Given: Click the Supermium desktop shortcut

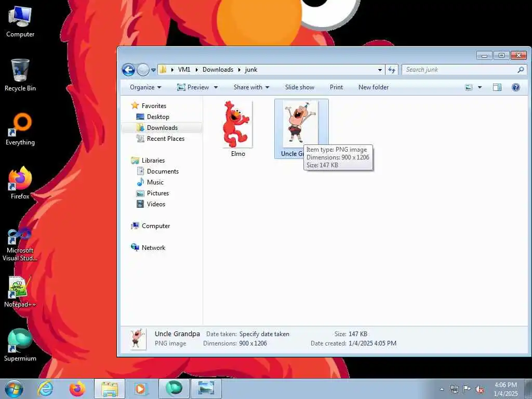Looking at the screenshot, I should click(x=20, y=345).
